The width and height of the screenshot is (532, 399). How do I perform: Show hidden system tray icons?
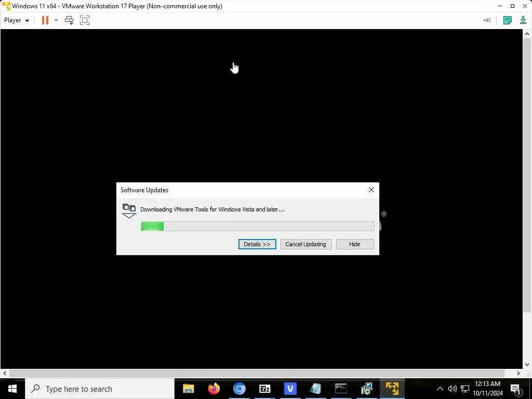tap(440, 389)
